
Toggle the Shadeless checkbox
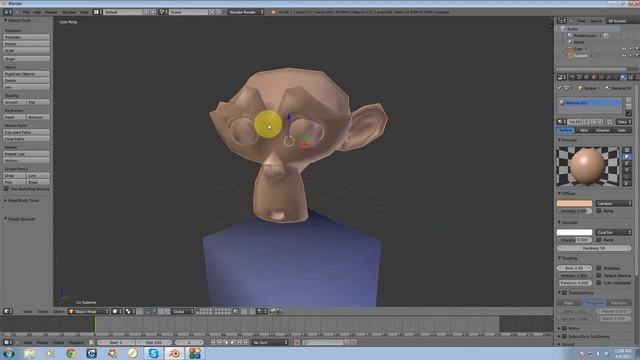pyautogui.click(x=599, y=268)
